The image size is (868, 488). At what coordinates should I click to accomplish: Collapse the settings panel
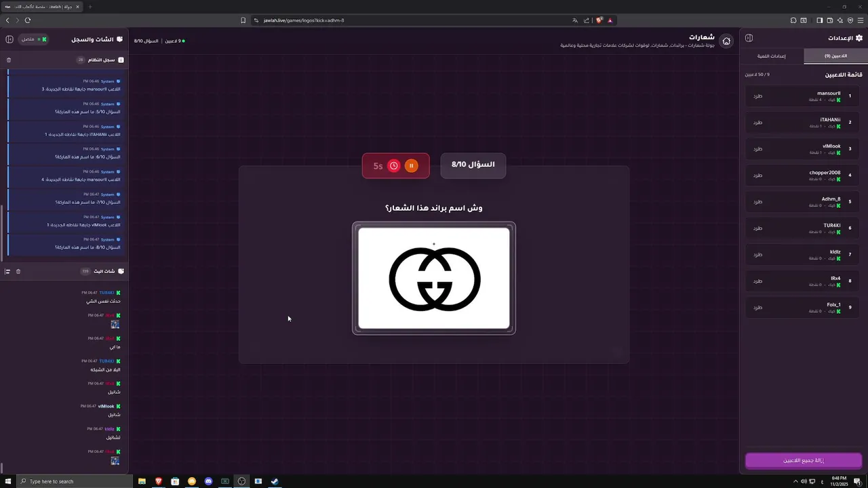pyautogui.click(x=749, y=38)
